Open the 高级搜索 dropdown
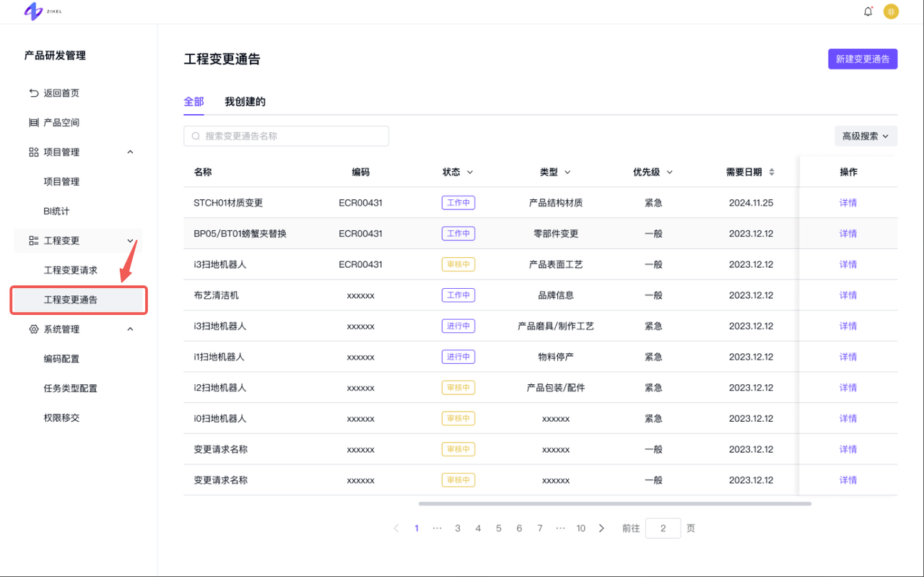The width and height of the screenshot is (924, 577). click(x=866, y=136)
